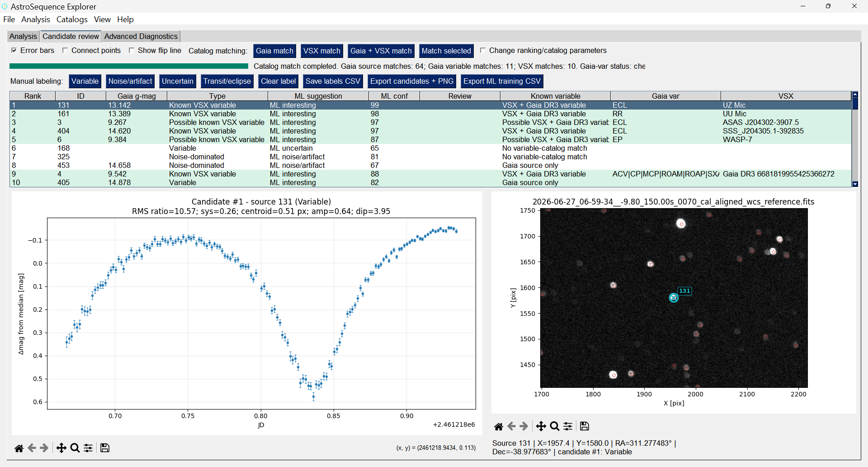The height and width of the screenshot is (467, 868).
Task: Sort the table by ML conf column header
Action: 394,96
